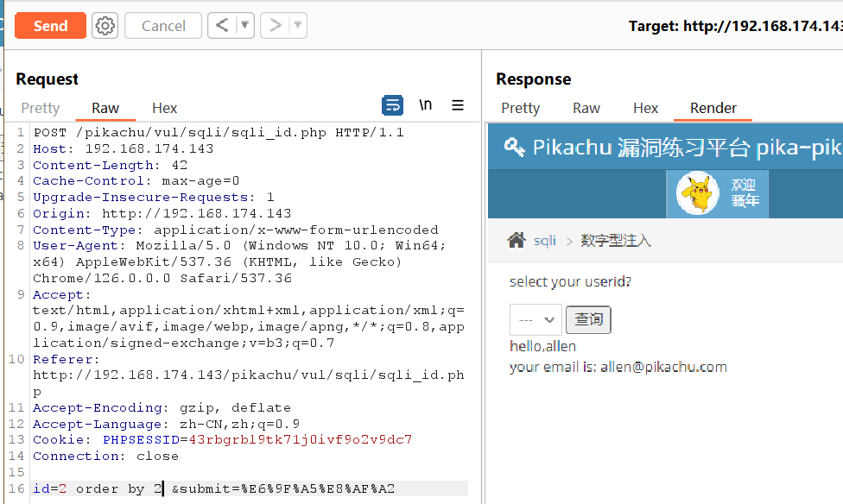Switch Request view to Hex tab

[164, 108]
